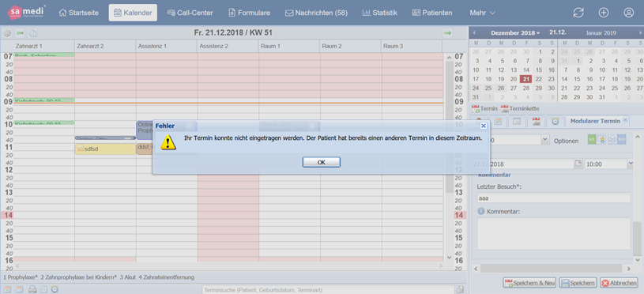Click the second calendar icon in bottom toolbar
This screenshot has height=294, width=644.
[x=20, y=289]
